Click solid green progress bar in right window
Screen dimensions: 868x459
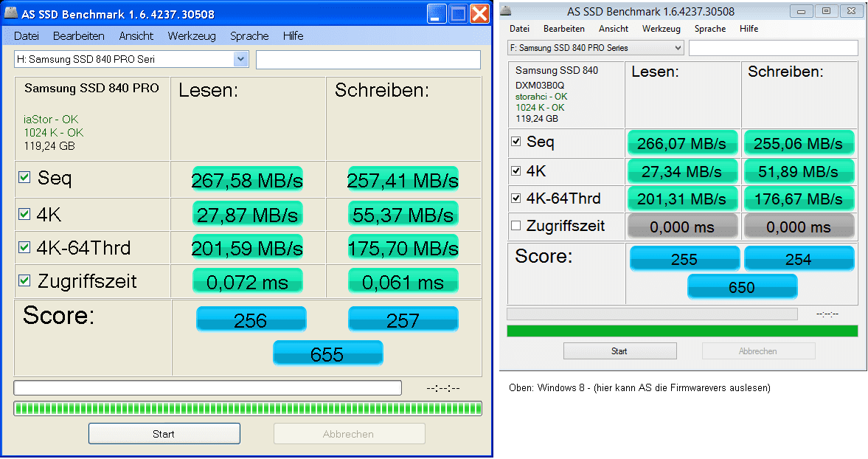(x=683, y=331)
